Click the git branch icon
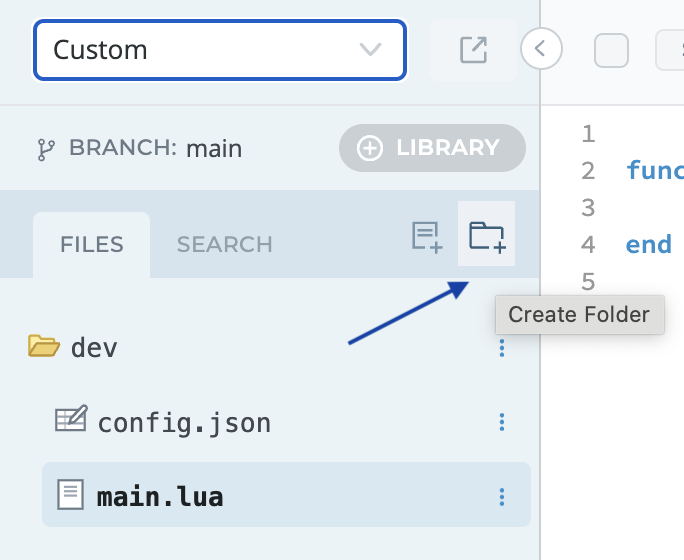The width and height of the screenshot is (684, 560). 46,149
